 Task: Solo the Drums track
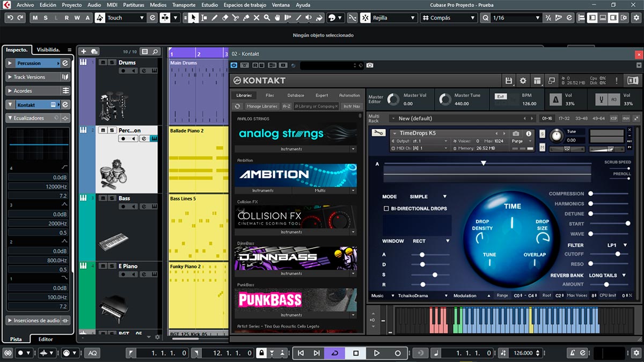point(112,62)
